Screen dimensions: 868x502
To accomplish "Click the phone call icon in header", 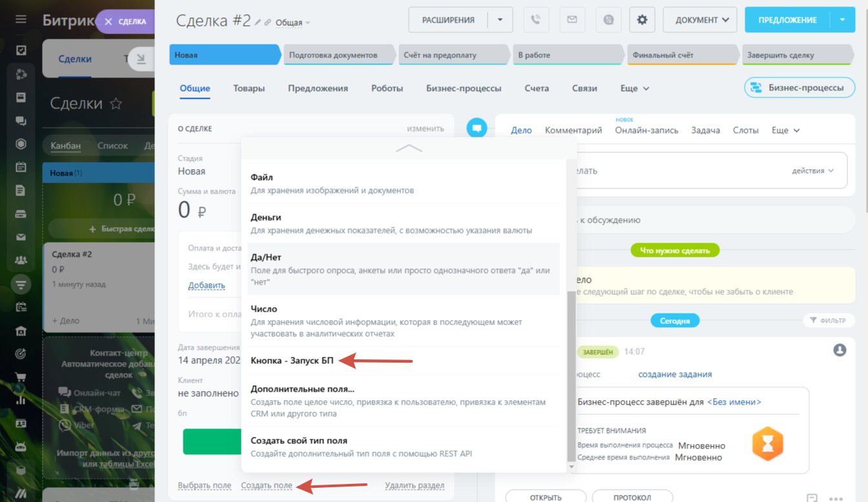I will coord(535,20).
